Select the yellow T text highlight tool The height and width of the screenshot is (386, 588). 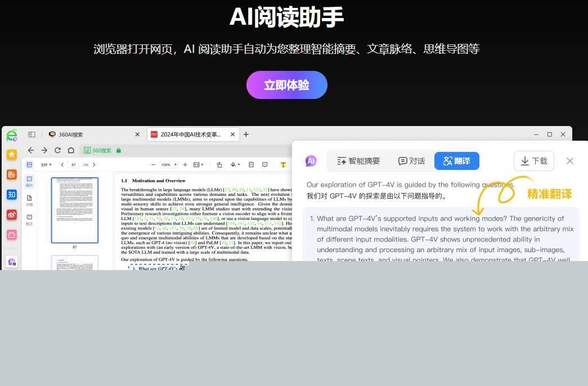point(282,165)
